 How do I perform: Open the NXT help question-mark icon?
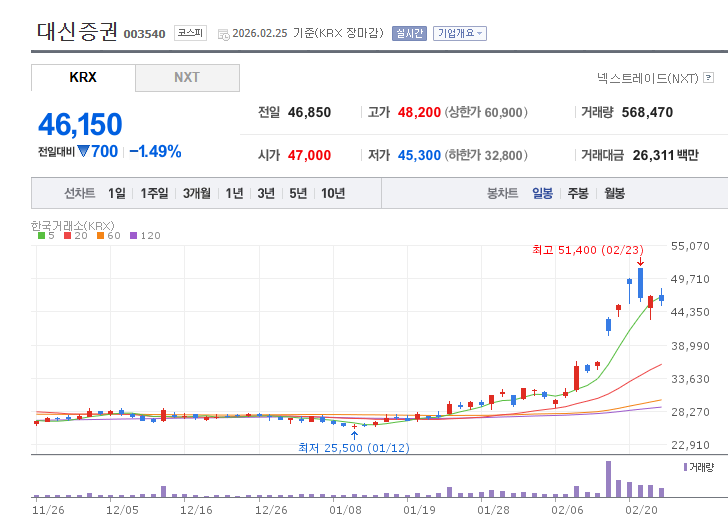click(x=708, y=78)
